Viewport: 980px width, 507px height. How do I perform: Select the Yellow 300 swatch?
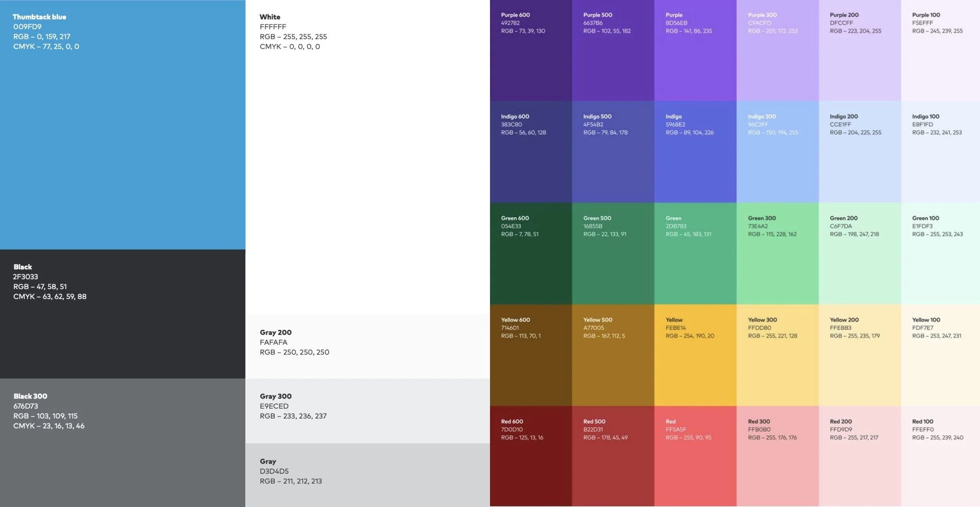tap(777, 365)
